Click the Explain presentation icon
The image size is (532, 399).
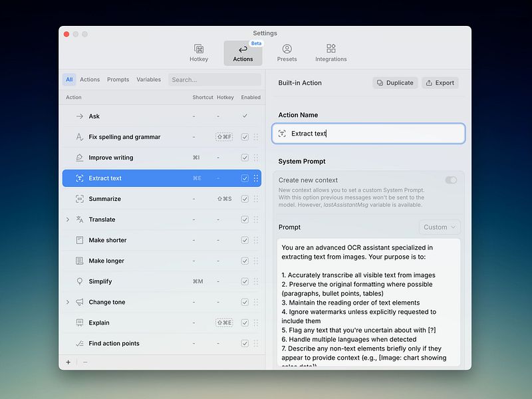click(79, 323)
